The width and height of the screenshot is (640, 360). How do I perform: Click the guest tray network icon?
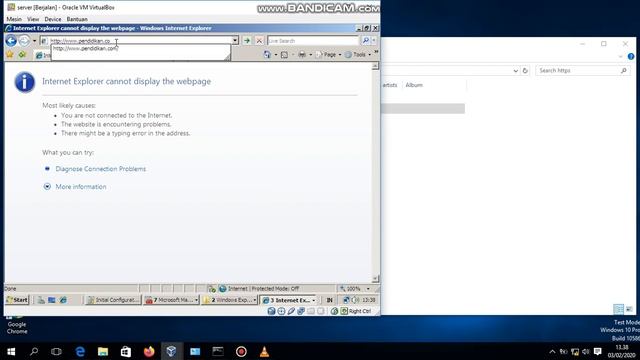[x=346, y=300]
